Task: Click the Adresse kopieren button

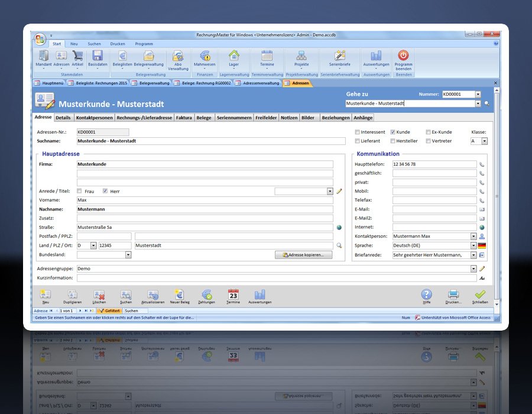Action: [303, 255]
